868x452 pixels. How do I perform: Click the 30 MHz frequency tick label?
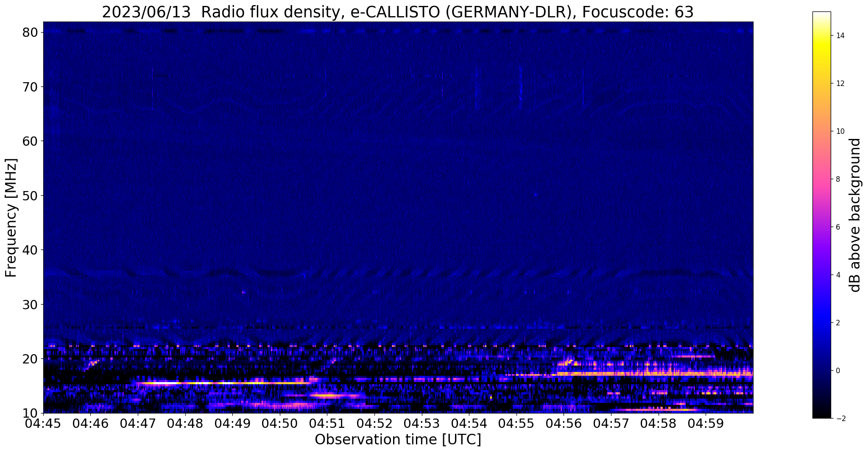[31, 305]
